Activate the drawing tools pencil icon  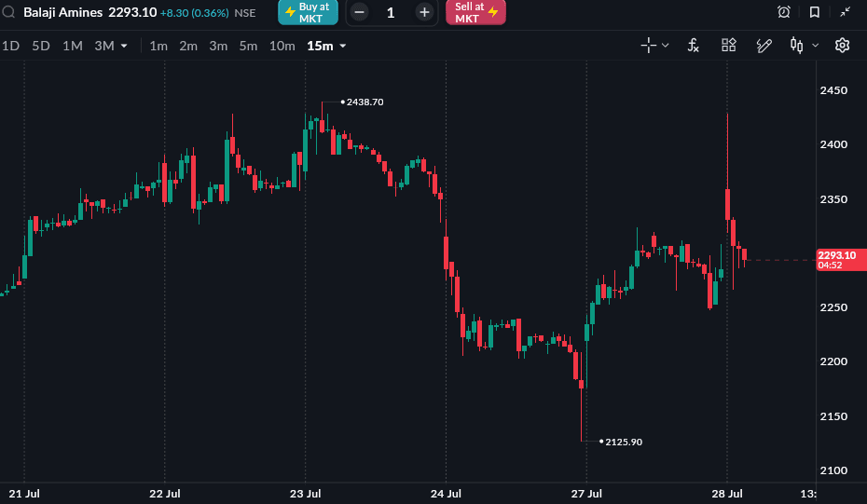tap(764, 46)
